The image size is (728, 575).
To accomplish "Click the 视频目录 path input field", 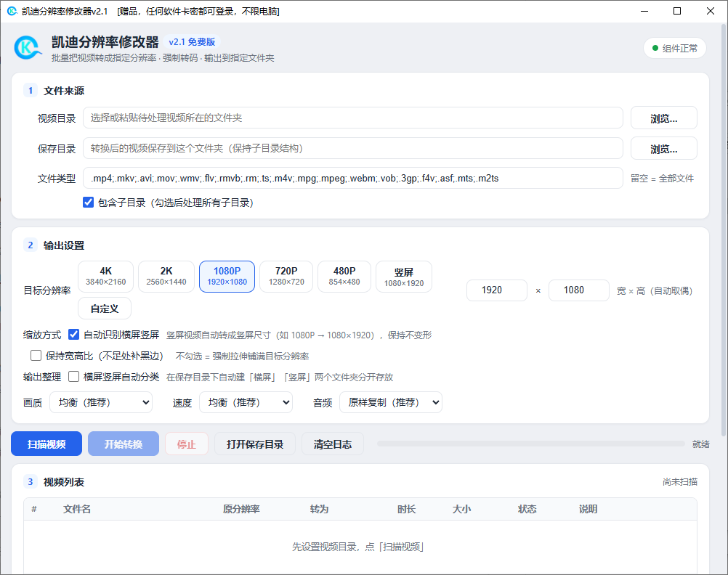I will coord(353,118).
